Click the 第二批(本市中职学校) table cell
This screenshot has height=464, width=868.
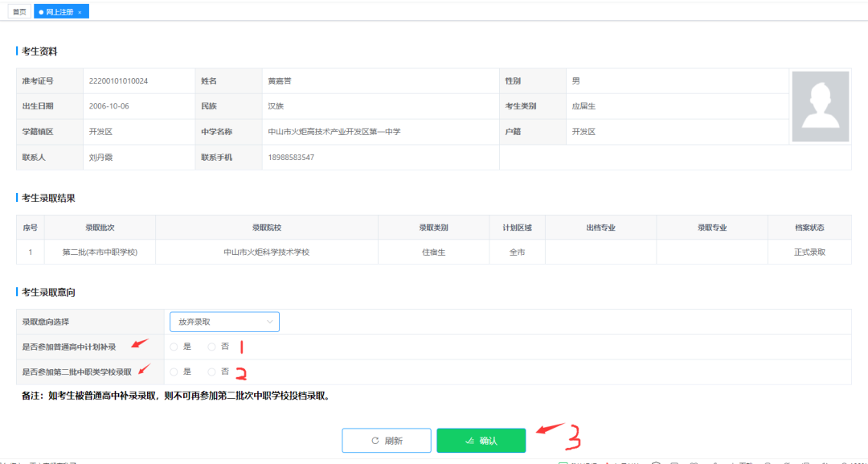point(100,253)
